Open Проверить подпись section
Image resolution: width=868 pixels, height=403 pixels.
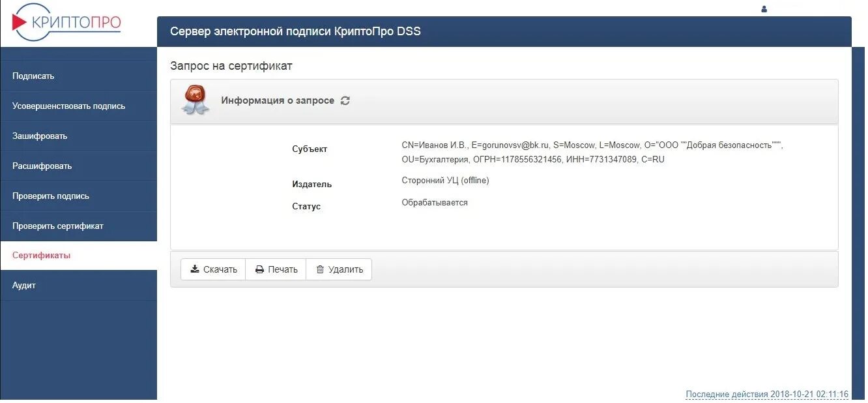tap(78, 196)
